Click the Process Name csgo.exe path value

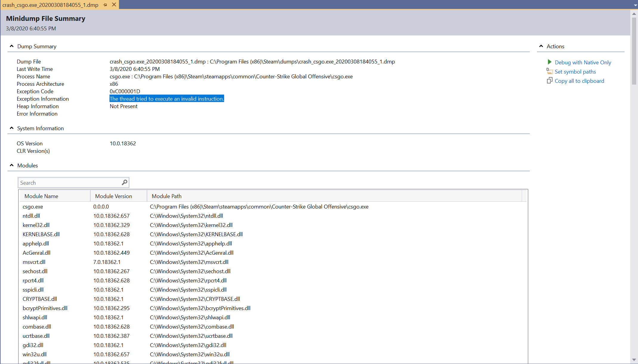(x=231, y=76)
